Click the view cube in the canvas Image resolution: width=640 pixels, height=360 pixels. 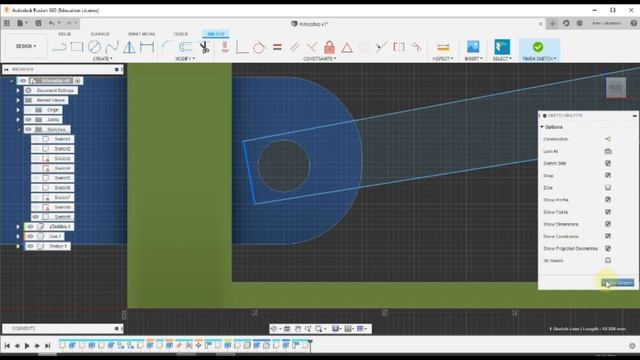pyautogui.click(x=616, y=87)
